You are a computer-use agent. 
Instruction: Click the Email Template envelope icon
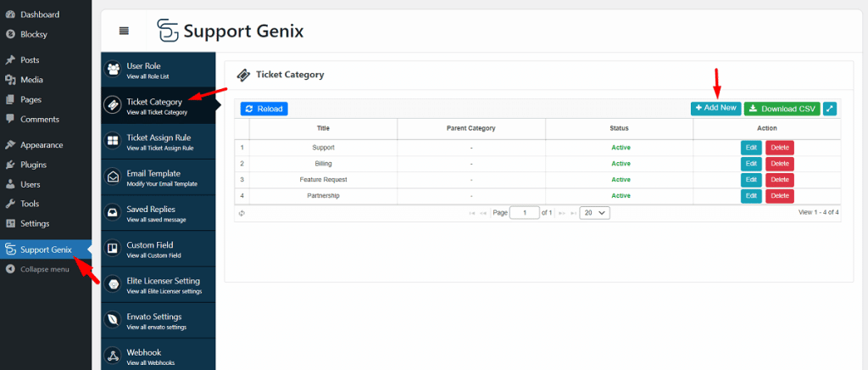pos(113,177)
